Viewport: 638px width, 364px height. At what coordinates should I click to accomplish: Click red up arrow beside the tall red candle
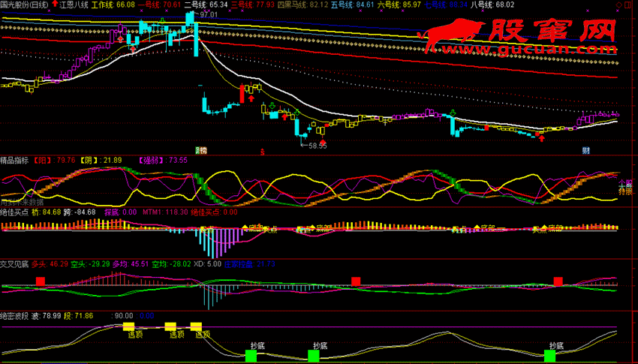251,98
